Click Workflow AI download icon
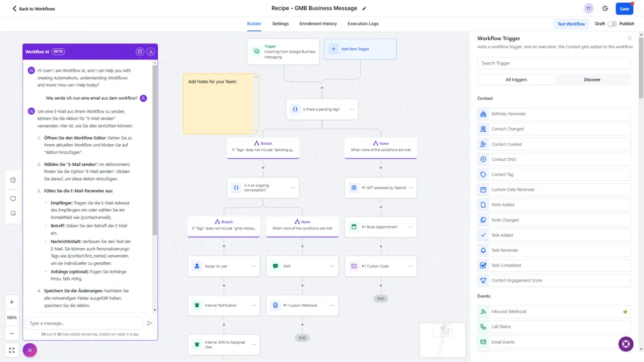Screen dimensions: 644x362 [151, 51]
